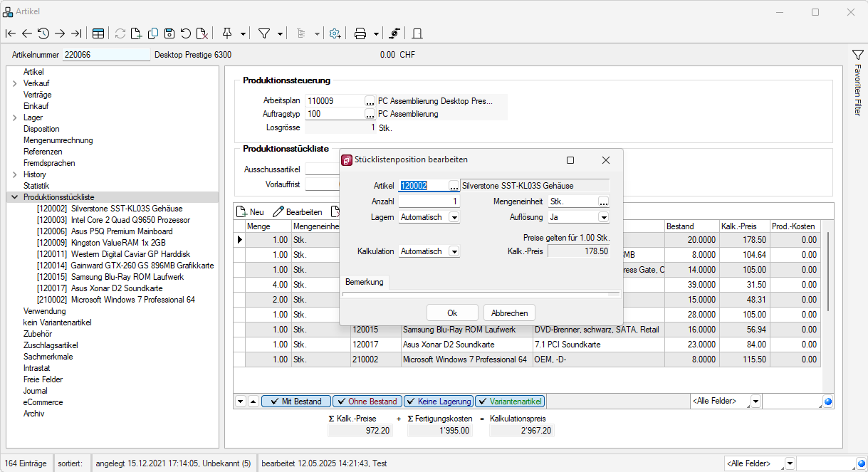Open the table view icon
The height and width of the screenshot is (472, 868).
(x=98, y=33)
